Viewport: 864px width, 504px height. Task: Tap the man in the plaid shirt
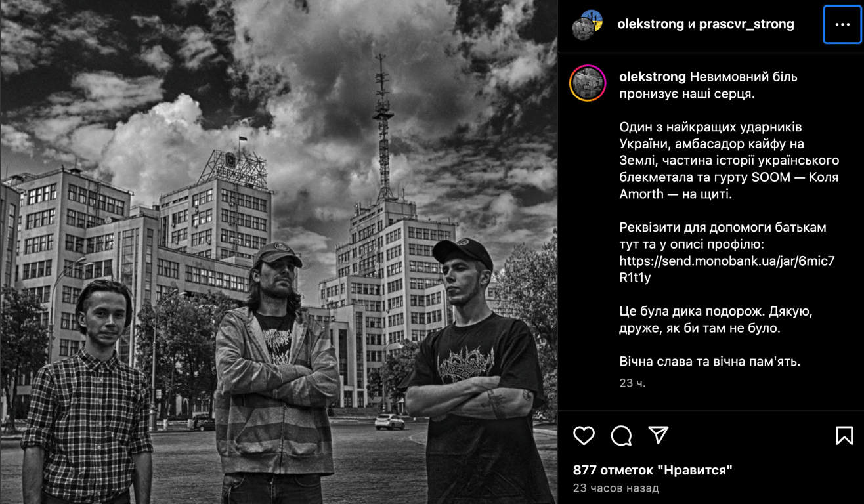pos(87,400)
